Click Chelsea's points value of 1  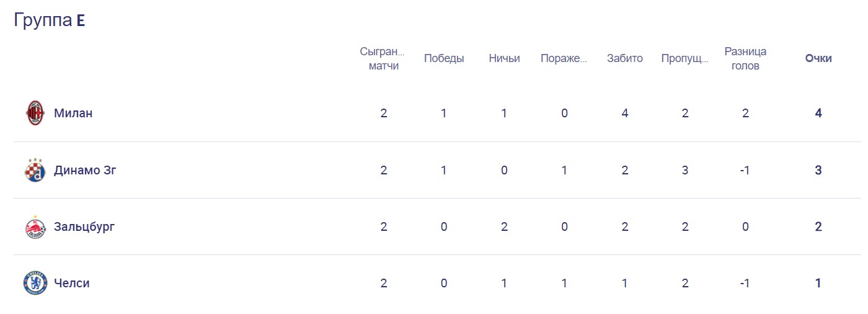tap(818, 283)
